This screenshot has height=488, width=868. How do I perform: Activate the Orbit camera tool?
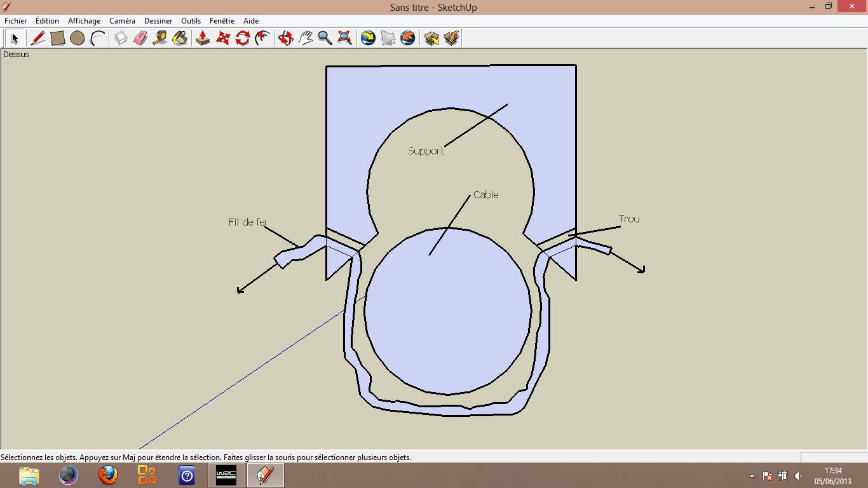(285, 38)
